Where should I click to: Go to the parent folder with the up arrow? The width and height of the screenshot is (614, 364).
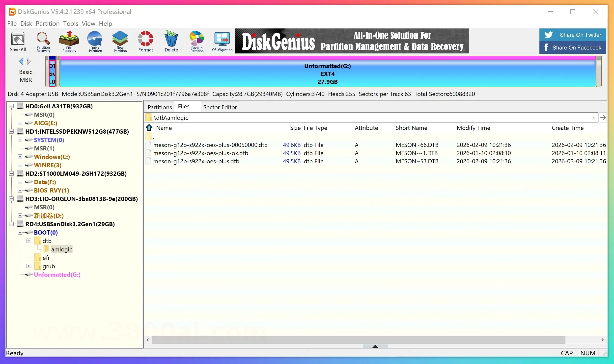pos(149,128)
